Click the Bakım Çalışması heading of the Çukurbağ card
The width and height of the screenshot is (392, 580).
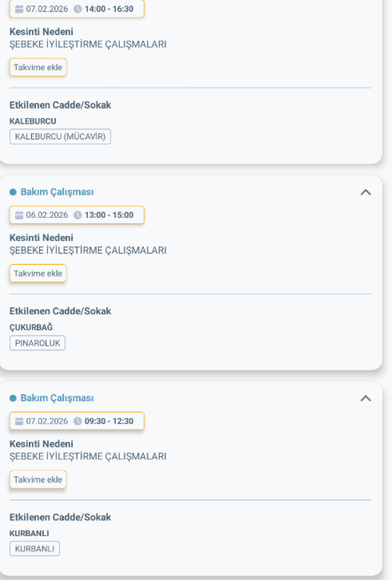(x=57, y=192)
